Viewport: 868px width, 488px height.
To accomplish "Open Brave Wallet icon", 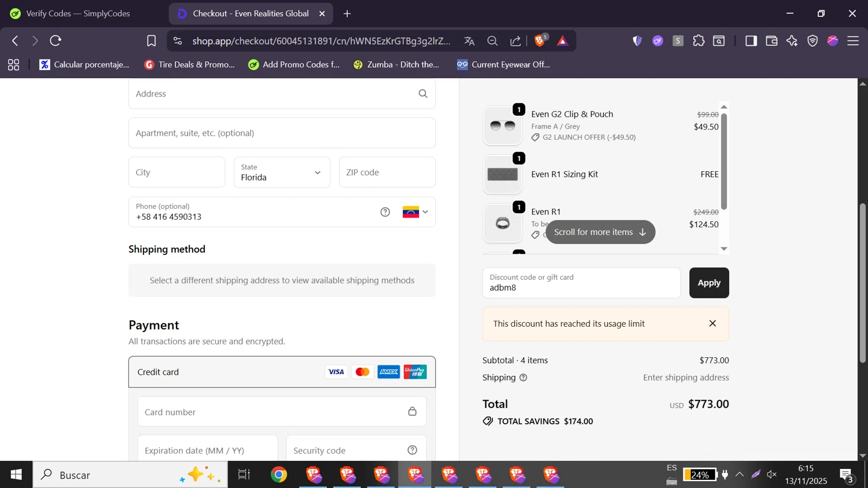I will (771, 40).
